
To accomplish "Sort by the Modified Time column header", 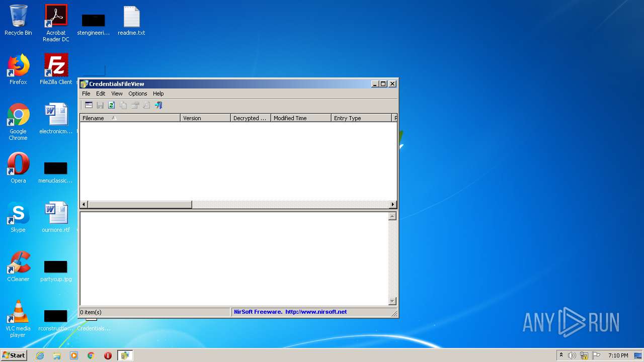I will [301, 118].
